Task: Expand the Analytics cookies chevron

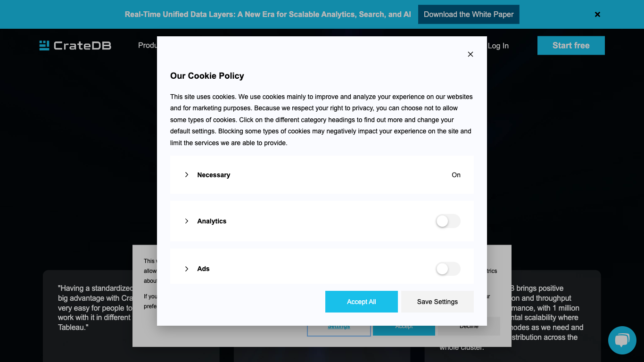Action: tap(187, 221)
